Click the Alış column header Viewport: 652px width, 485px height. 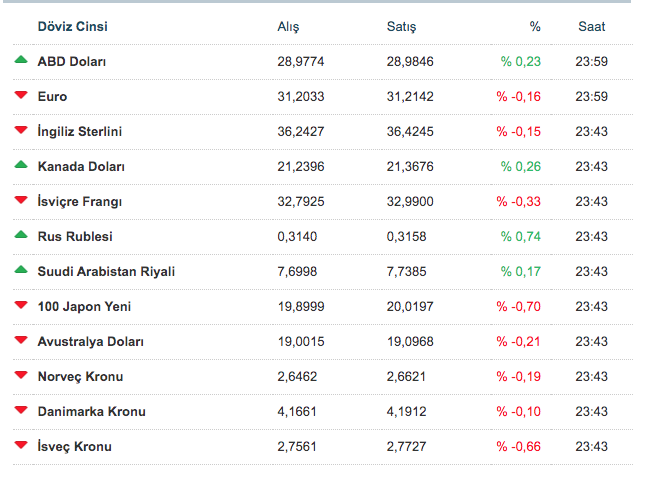(288, 27)
